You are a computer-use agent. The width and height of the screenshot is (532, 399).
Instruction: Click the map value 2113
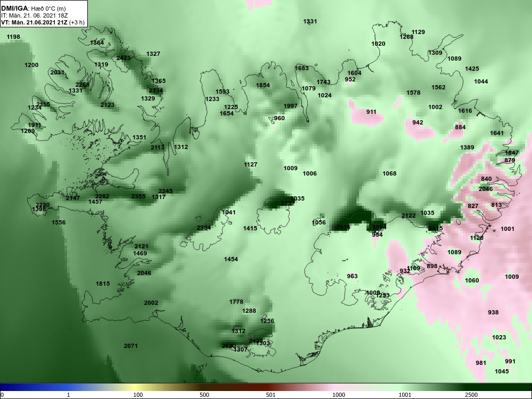tap(157, 147)
